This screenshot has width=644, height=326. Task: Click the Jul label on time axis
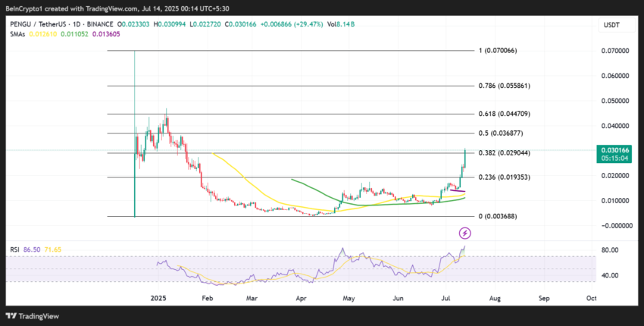click(x=445, y=299)
